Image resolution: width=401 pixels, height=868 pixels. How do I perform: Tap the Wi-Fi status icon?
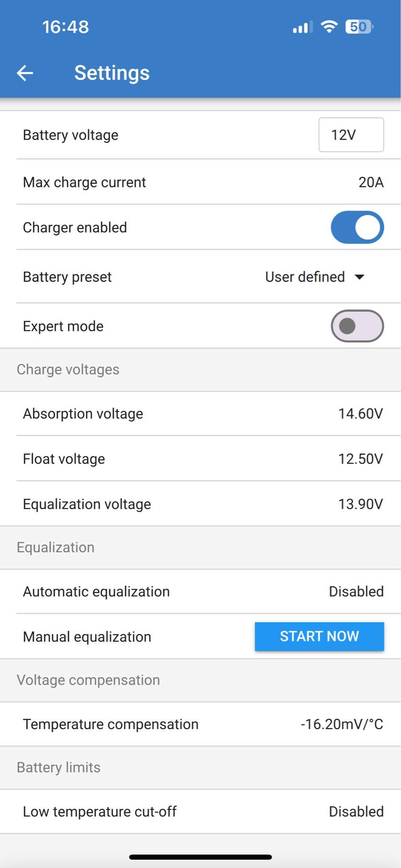(x=329, y=27)
